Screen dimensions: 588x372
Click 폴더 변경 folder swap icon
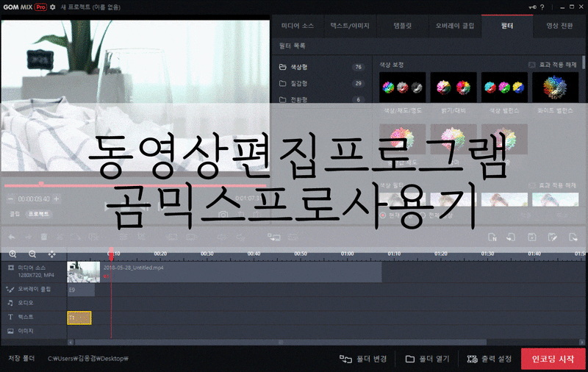[x=345, y=359]
